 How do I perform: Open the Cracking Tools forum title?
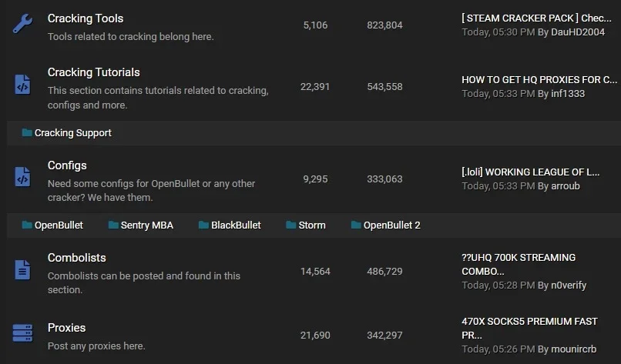pos(86,18)
